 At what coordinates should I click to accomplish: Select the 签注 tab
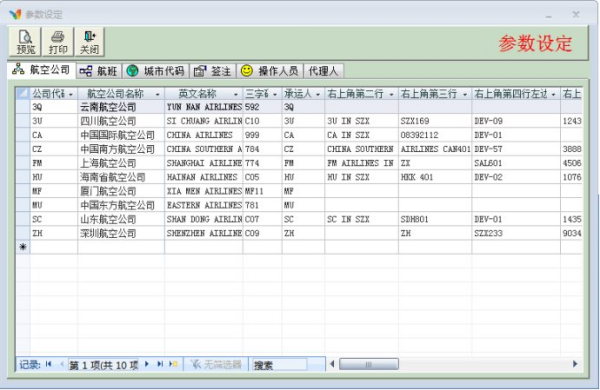213,71
